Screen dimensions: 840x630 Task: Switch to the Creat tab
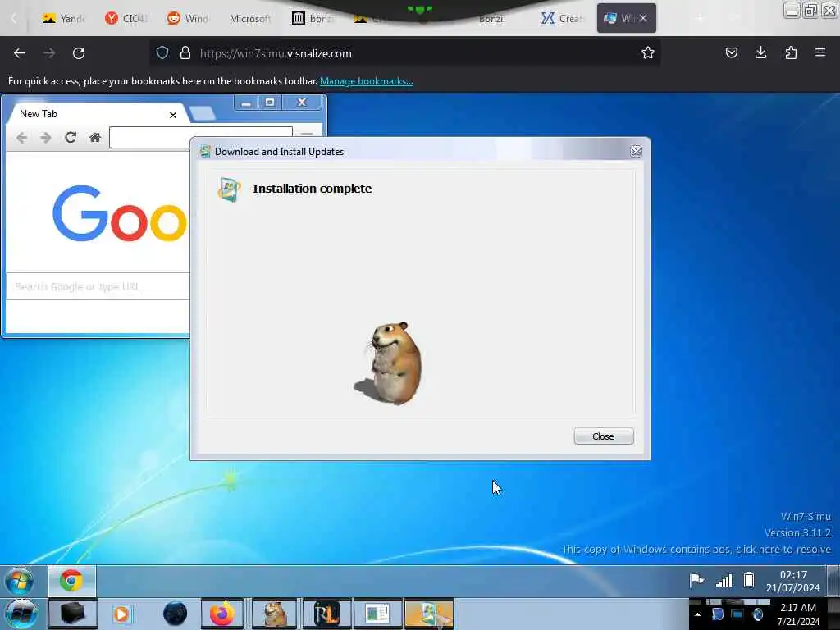(x=561, y=18)
